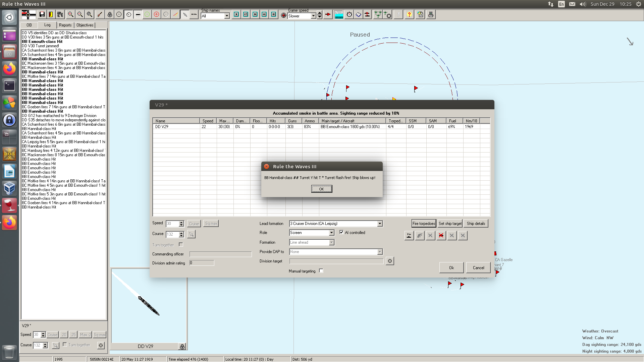The width and height of the screenshot is (644, 362).
Task: Click the aircraft with gear icon
Action: click(x=387, y=14)
